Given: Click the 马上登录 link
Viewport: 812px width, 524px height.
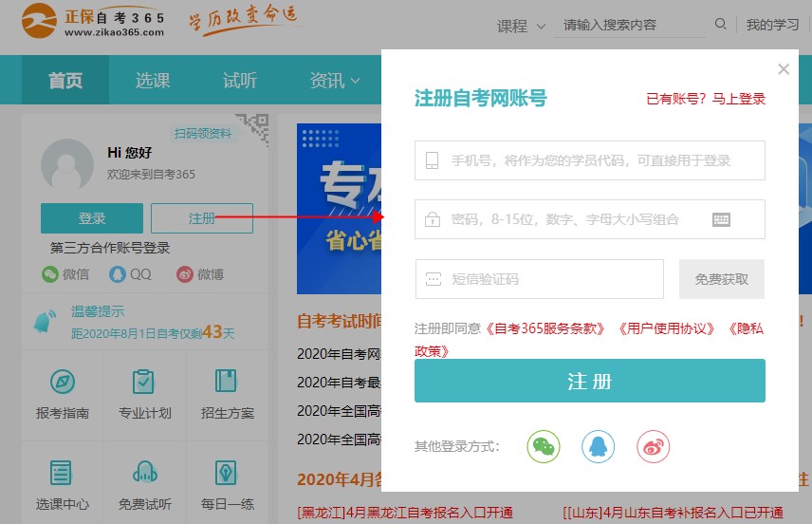Looking at the screenshot, I should pyautogui.click(x=738, y=99).
